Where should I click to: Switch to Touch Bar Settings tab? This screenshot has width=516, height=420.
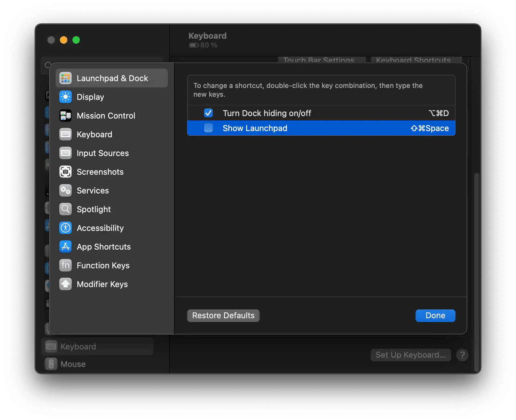coord(318,60)
